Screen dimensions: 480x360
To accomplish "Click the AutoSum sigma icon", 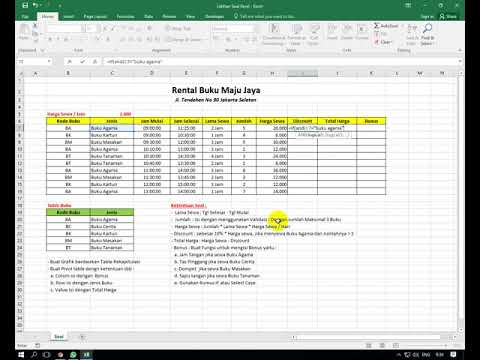I will tap(376, 26).
